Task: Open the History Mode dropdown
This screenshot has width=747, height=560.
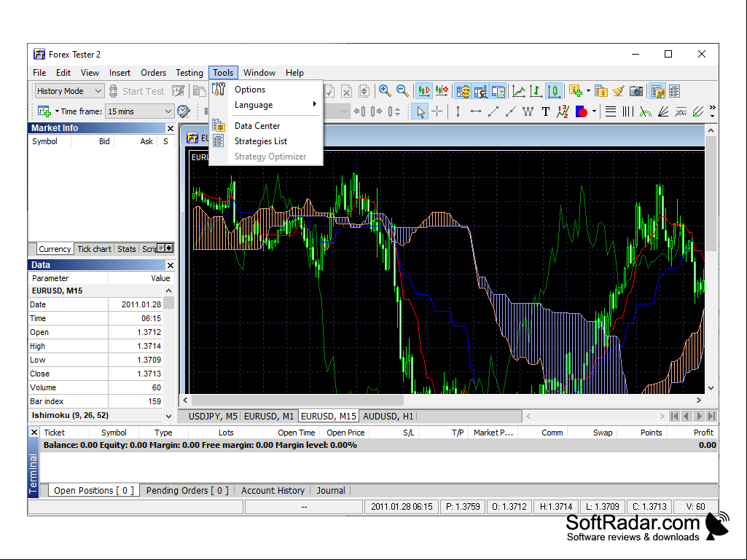Action: click(x=69, y=91)
